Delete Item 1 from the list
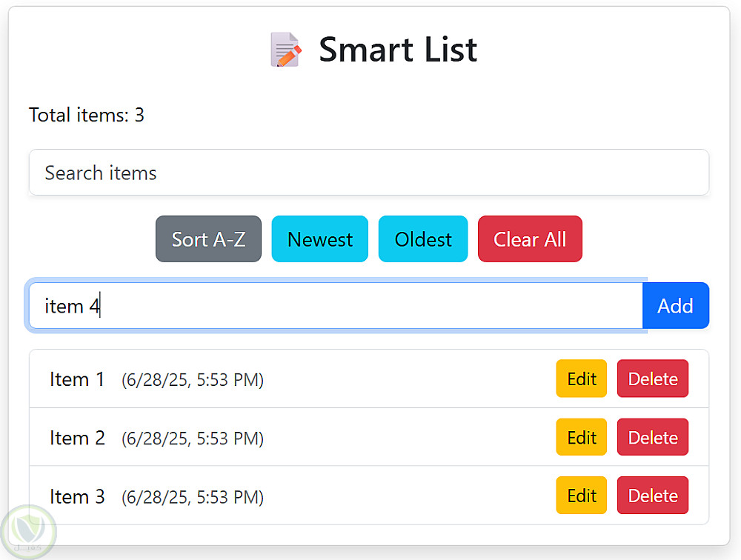The image size is (741, 560). [652, 379]
